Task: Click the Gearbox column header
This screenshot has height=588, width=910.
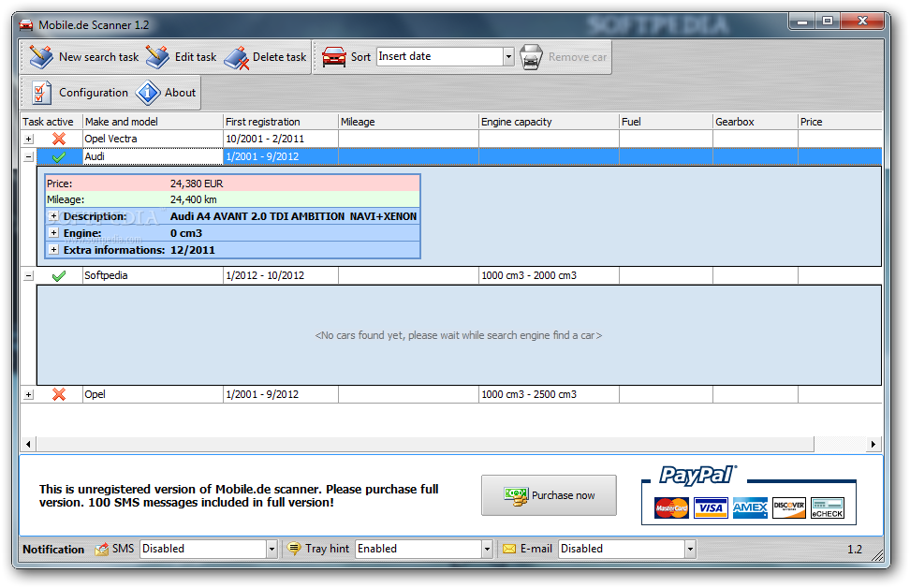Action: pyautogui.click(x=755, y=122)
